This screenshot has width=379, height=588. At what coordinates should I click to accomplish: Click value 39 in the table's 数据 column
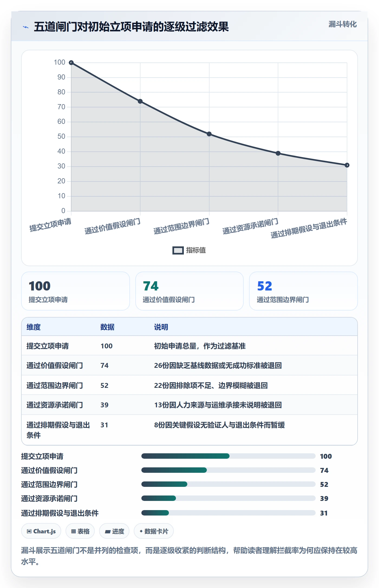(x=104, y=405)
